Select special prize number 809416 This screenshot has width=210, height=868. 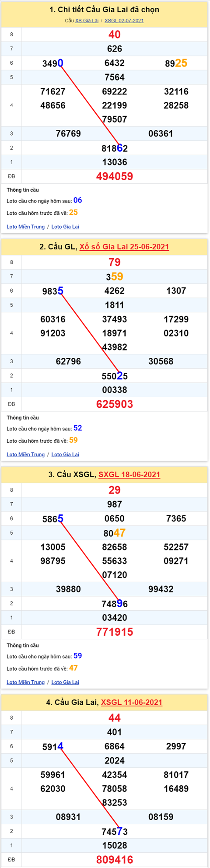(x=115, y=860)
